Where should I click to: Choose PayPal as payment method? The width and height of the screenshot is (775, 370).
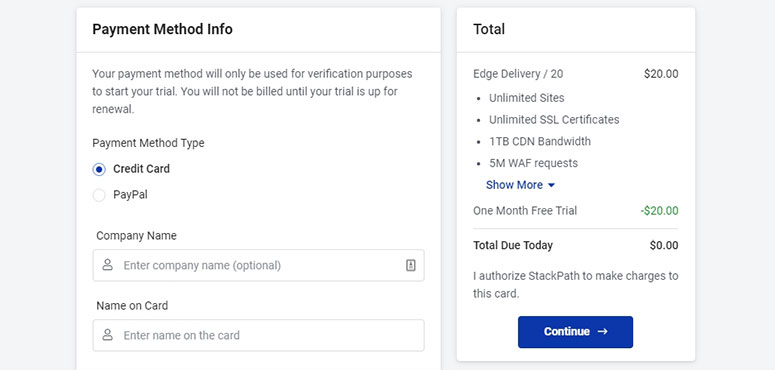point(99,195)
